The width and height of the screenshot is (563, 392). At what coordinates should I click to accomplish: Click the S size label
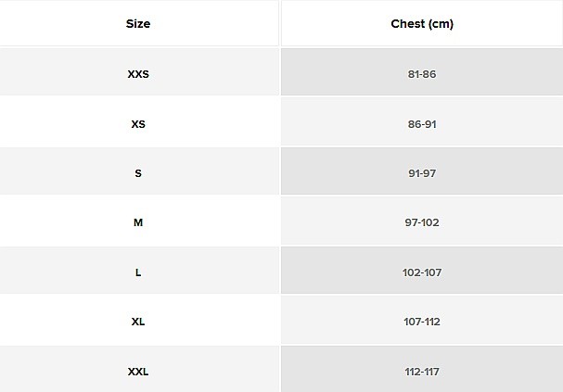[x=138, y=172]
